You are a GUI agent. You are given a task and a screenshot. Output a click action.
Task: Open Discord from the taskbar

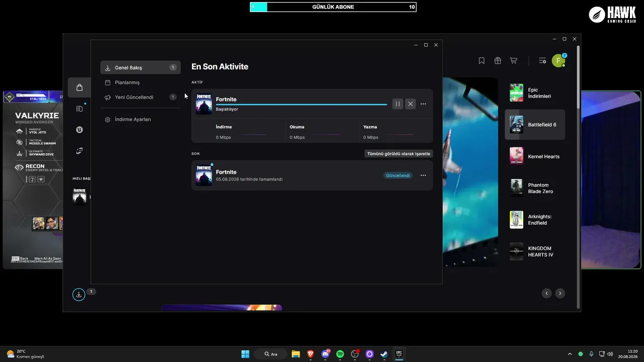coord(325,354)
